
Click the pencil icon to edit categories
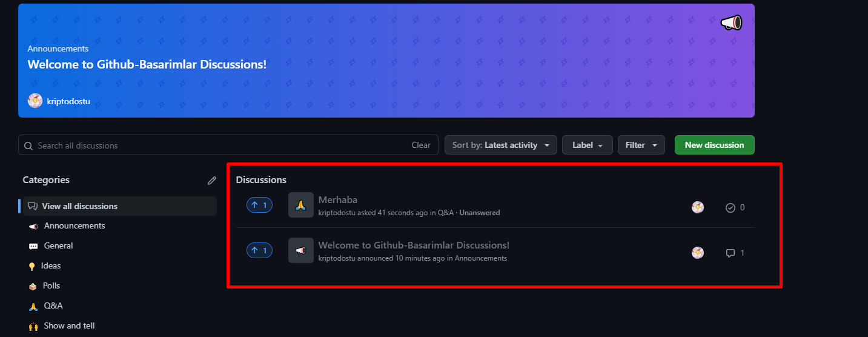pyautogui.click(x=211, y=181)
